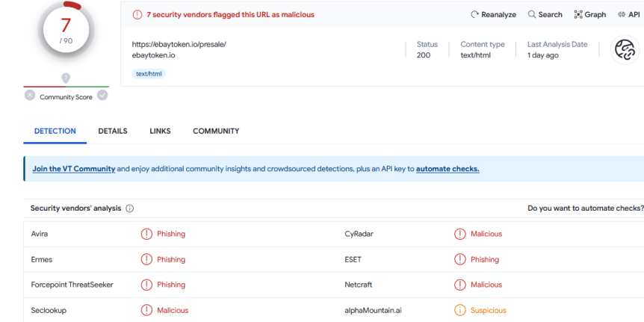Click the Malicious verdict for CyRadar
644x322 pixels.
pos(486,234)
